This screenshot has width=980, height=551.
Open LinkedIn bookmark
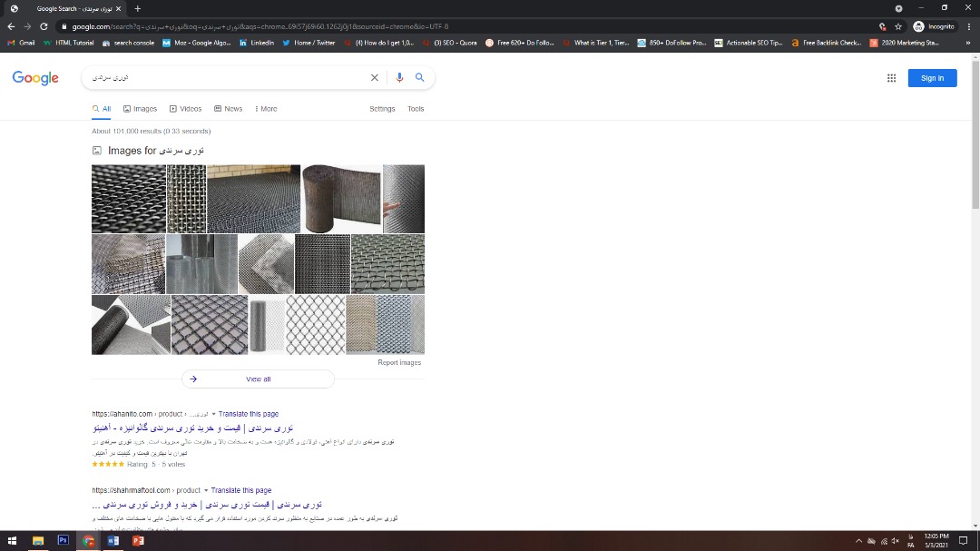click(x=256, y=43)
